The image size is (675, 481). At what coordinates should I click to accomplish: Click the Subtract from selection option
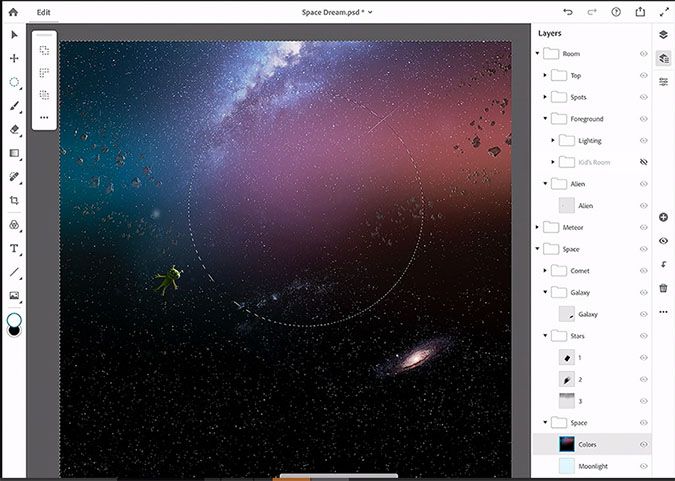click(44, 72)
